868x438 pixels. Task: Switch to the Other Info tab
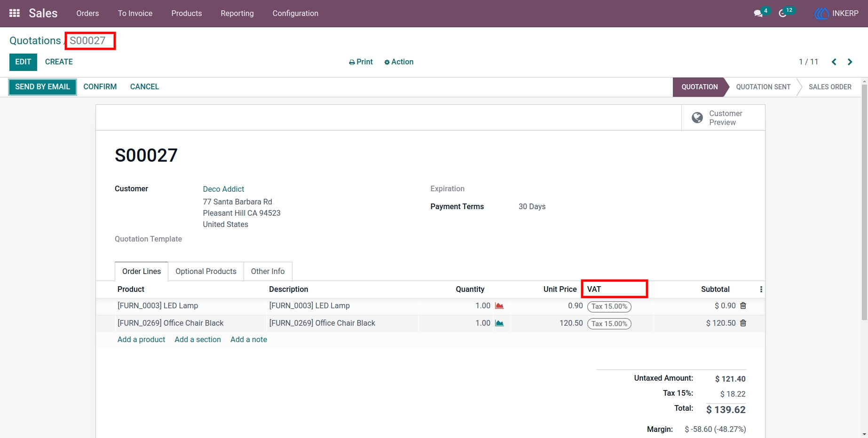(268, 271)
